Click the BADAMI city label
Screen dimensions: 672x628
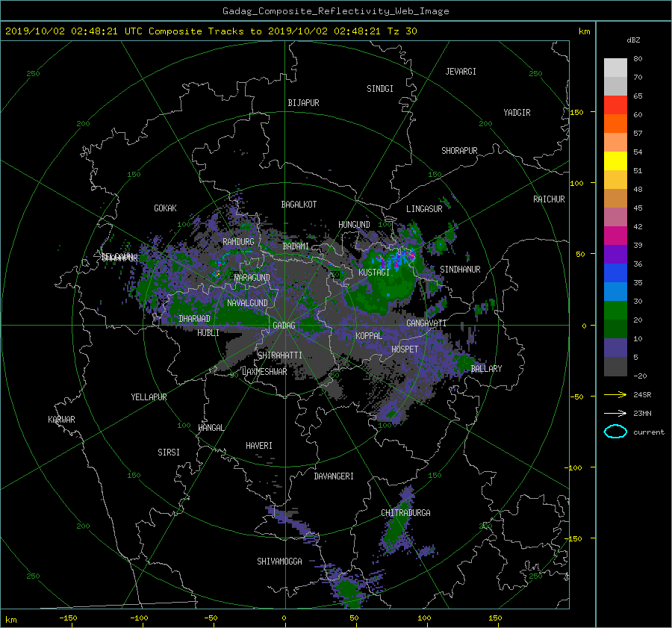[x=296, y=246]
